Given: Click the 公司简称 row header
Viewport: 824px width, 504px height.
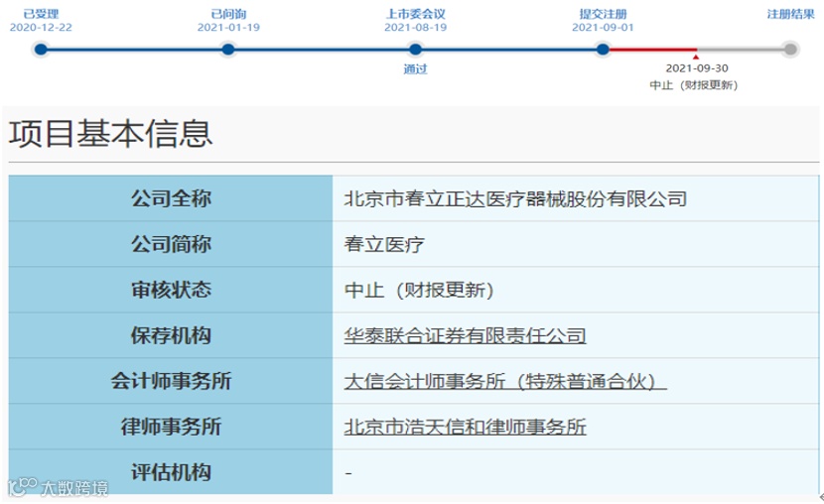Looking at the screenshot, I should tap(171, 244).
